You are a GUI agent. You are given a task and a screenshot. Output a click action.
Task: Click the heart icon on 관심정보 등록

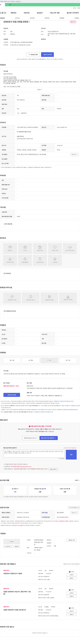point(29,54)
